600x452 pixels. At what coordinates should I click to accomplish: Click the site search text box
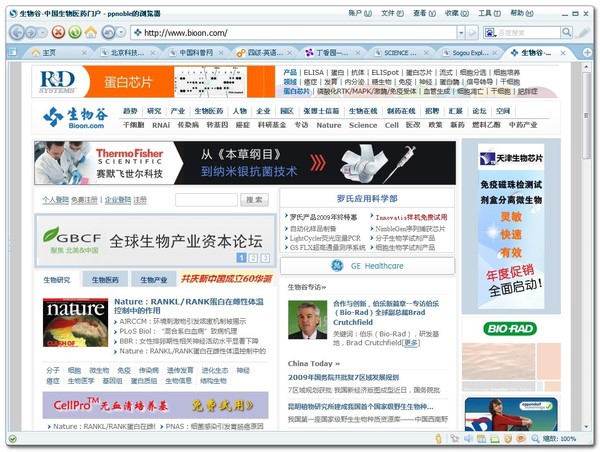click(206, 200)
